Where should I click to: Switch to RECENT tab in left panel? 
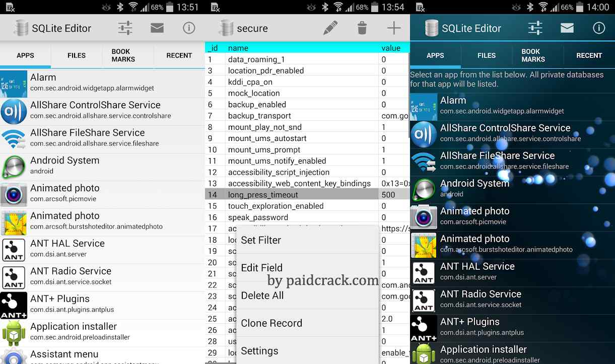tap(179, 55)
